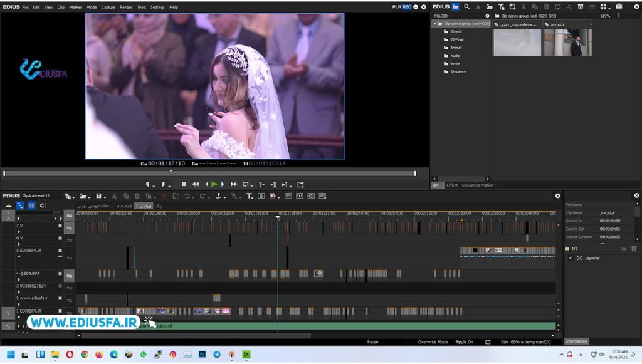Viewport: 642px width, 364px height.
Task: Select the 01-edit folder
Action: point(456,31)
